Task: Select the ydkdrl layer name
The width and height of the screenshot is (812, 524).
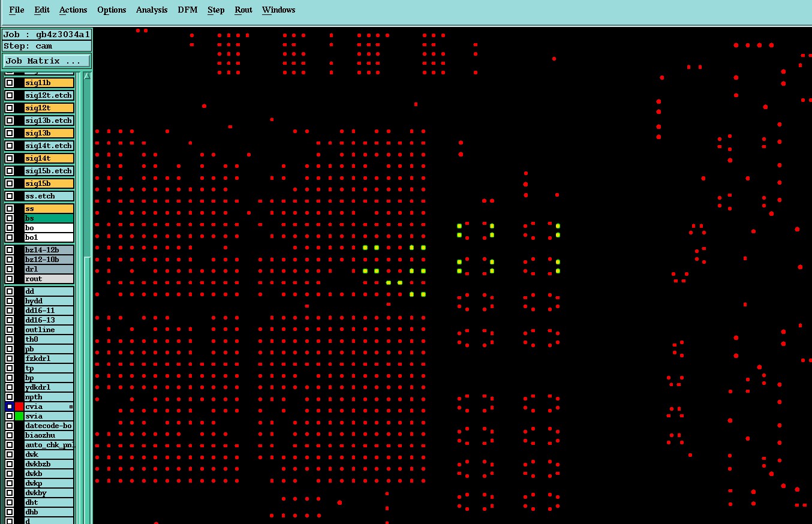Action: (49, 387)
